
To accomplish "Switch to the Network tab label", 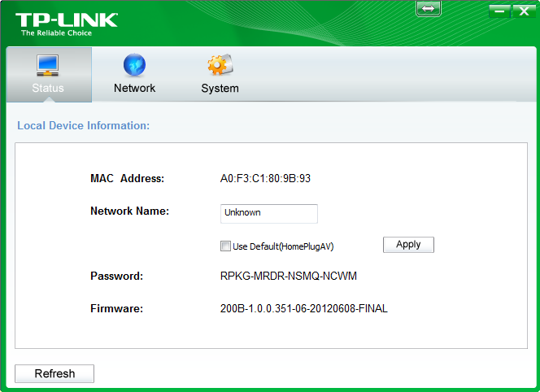I will click(x=134, y=88).
